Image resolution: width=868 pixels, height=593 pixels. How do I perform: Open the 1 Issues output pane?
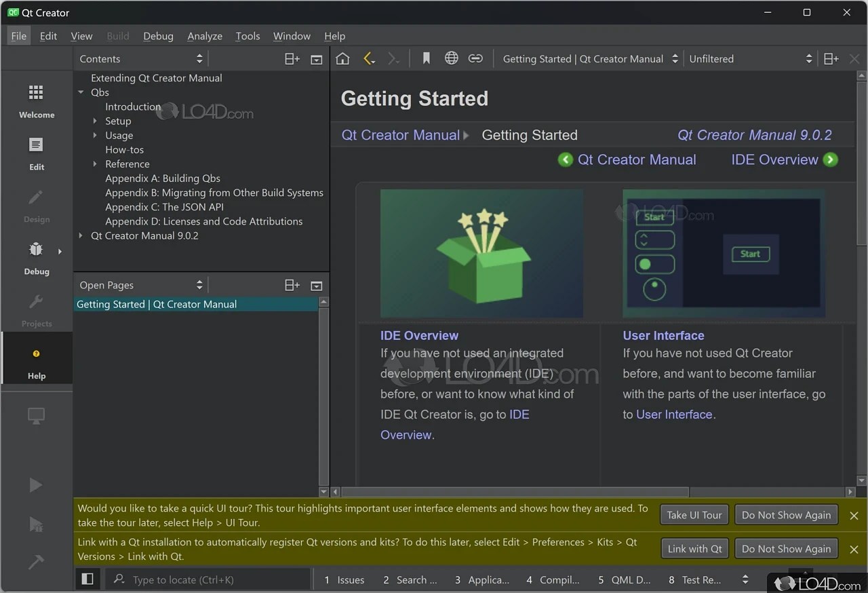tap(344, 579)
